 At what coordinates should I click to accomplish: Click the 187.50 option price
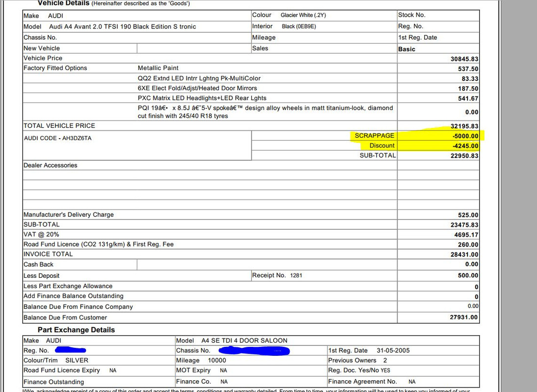(x=468, y=89)
